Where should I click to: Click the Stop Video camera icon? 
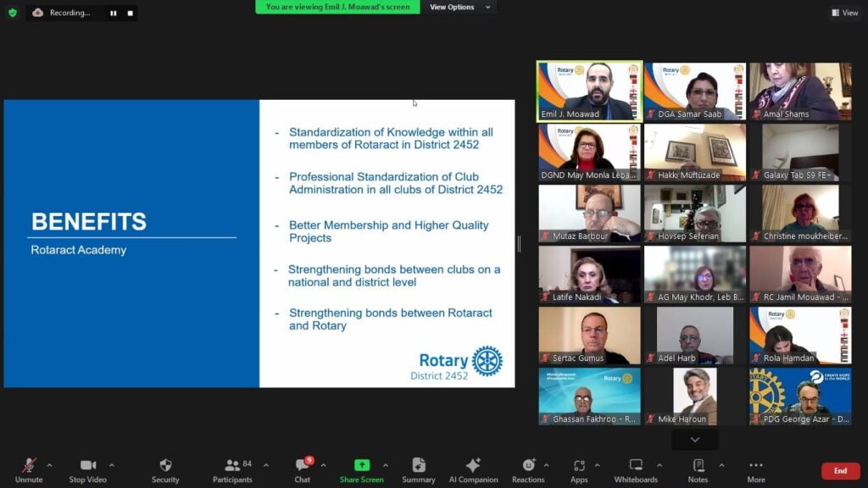(x=87, y=465)
